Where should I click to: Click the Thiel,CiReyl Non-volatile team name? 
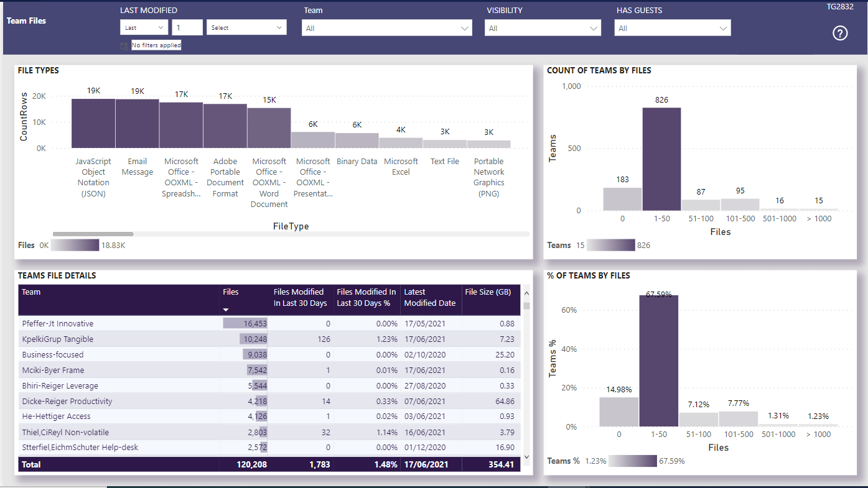[x=65, y=432]
